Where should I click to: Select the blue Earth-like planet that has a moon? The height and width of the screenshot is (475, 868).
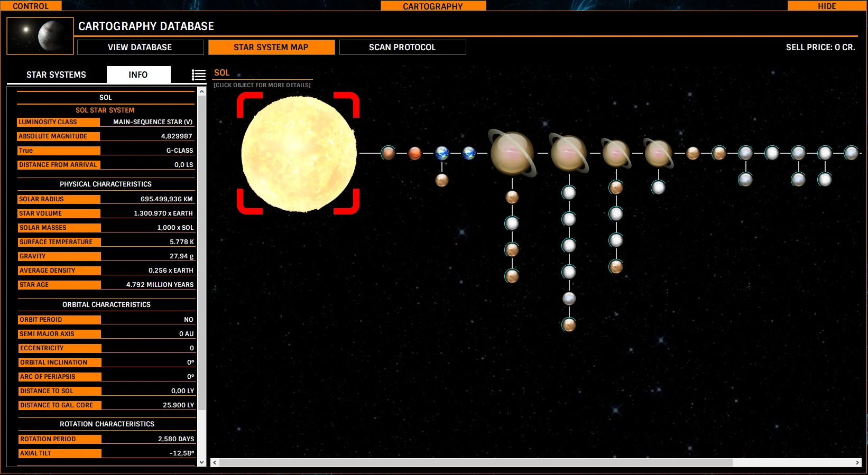(x=442, y=153)
